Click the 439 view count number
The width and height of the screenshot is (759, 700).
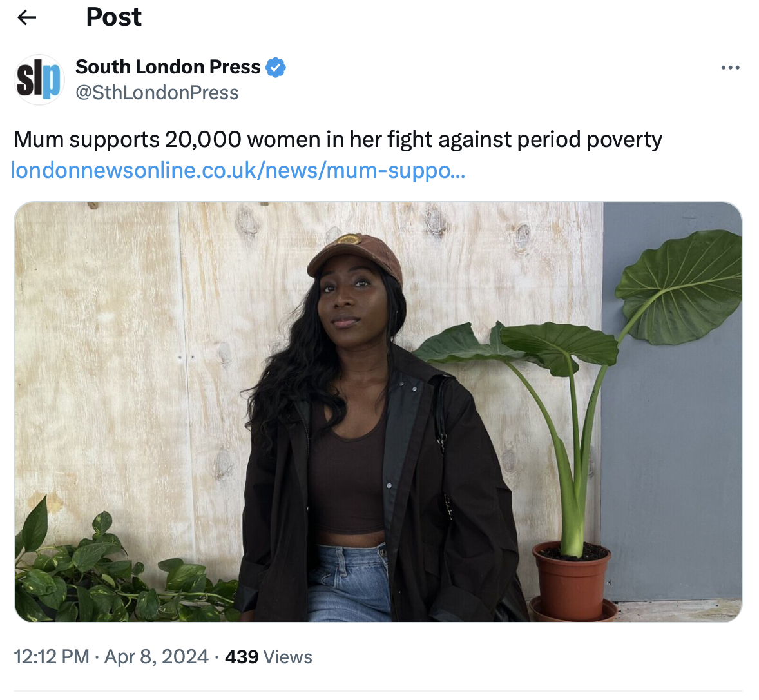242,657
